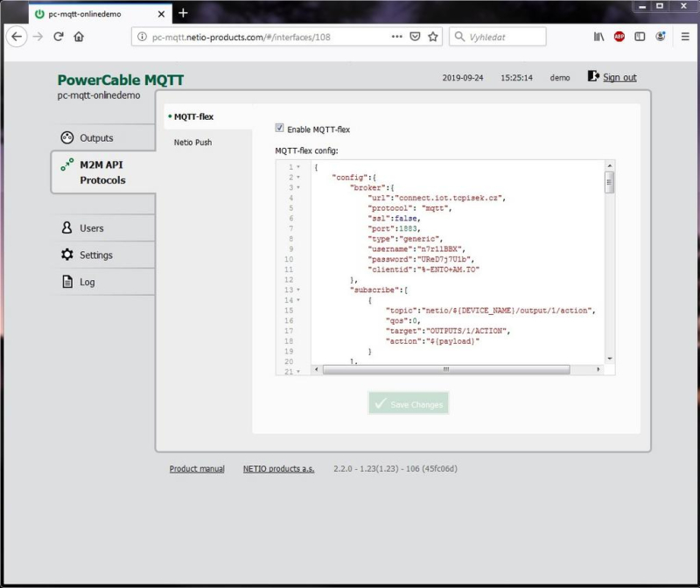Click the editor scroll down arrow
Viewport: 700px width, 588px height.
609,359
